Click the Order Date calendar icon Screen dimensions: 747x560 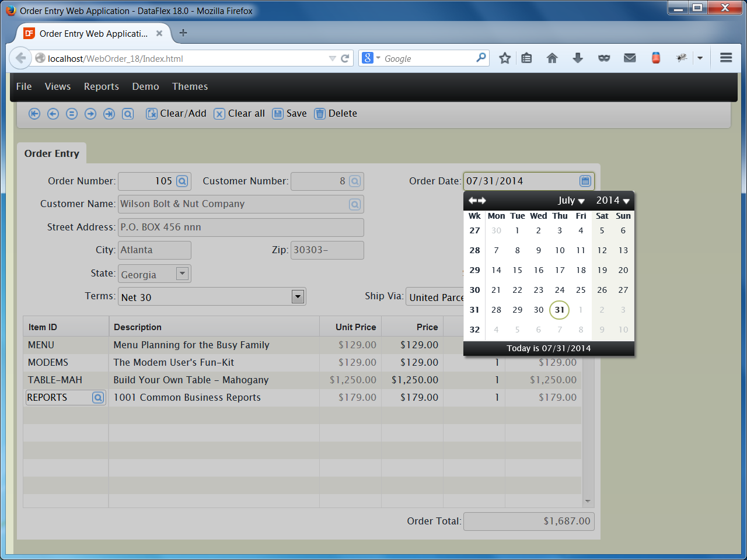pos(585,181)
